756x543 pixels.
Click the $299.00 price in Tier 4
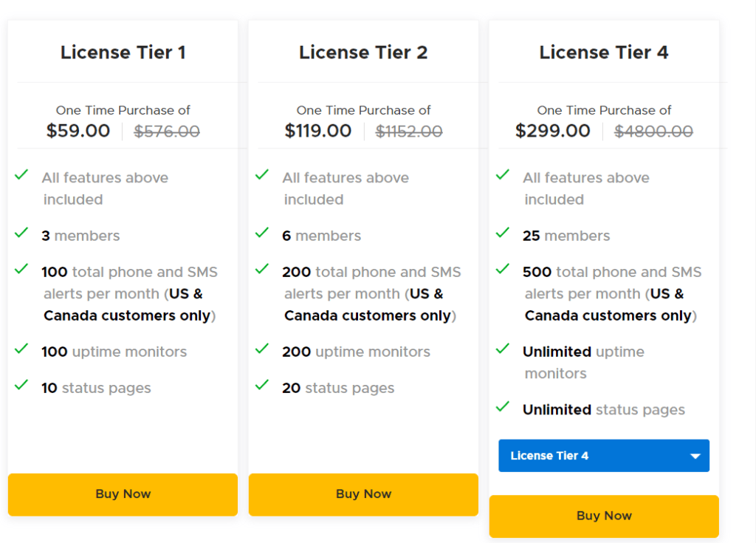(x=553, y=132)
